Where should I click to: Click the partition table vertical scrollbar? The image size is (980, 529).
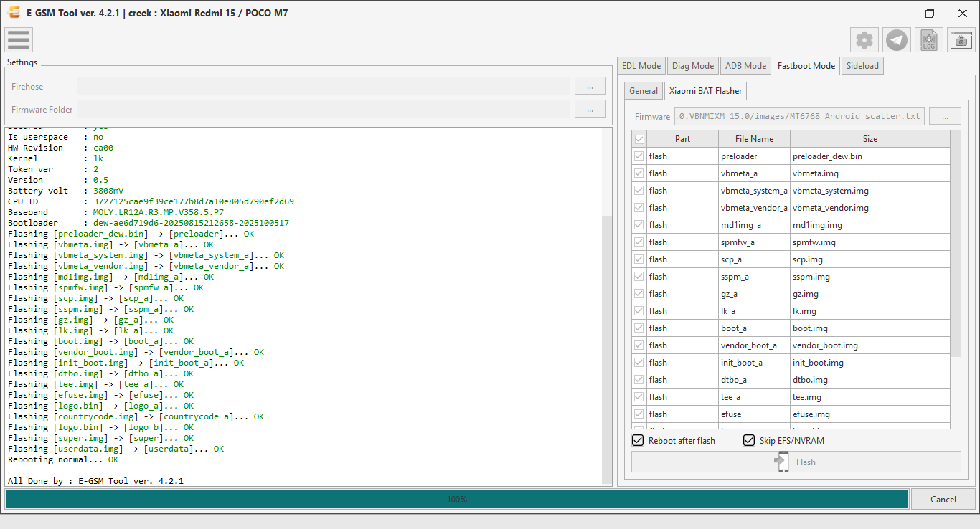956,244
